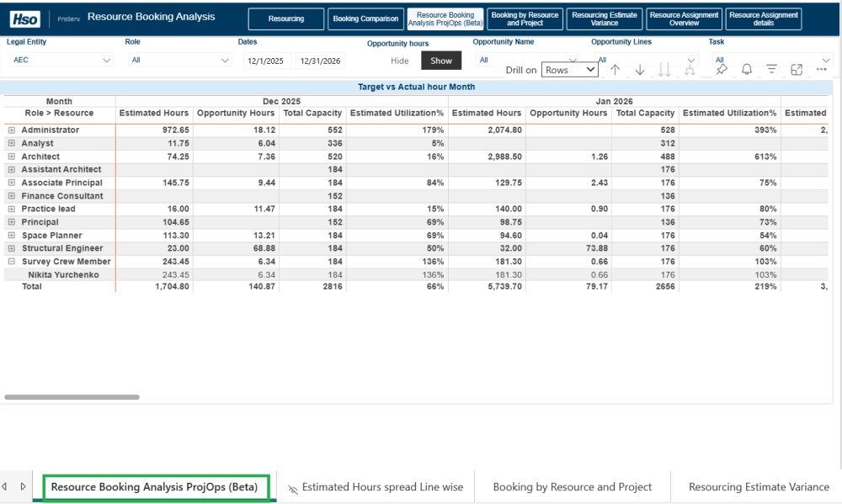
Task: Open focus mode for the table visual
Action: (x=797, y=70)
